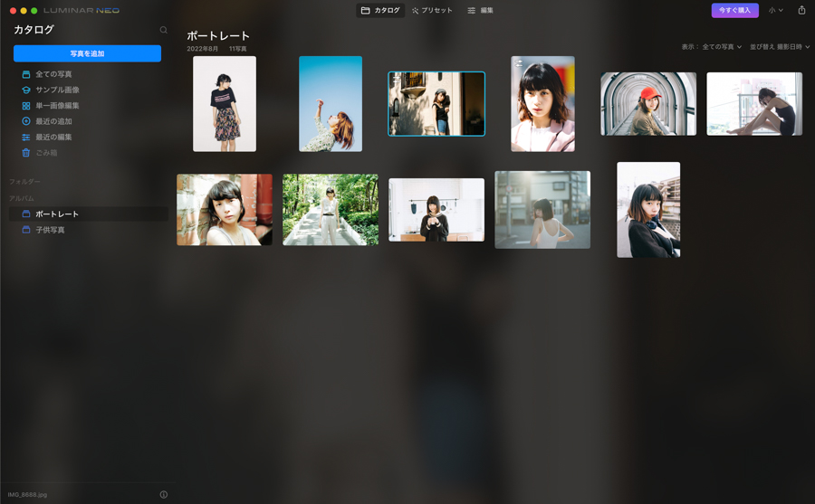
Task: Click the catalog search magnifier icon
Action: click(x=164, y=30)
